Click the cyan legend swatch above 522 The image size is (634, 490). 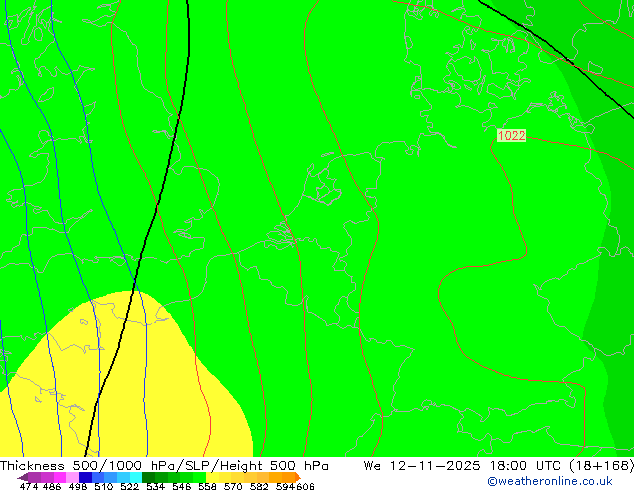pos(136,477)
